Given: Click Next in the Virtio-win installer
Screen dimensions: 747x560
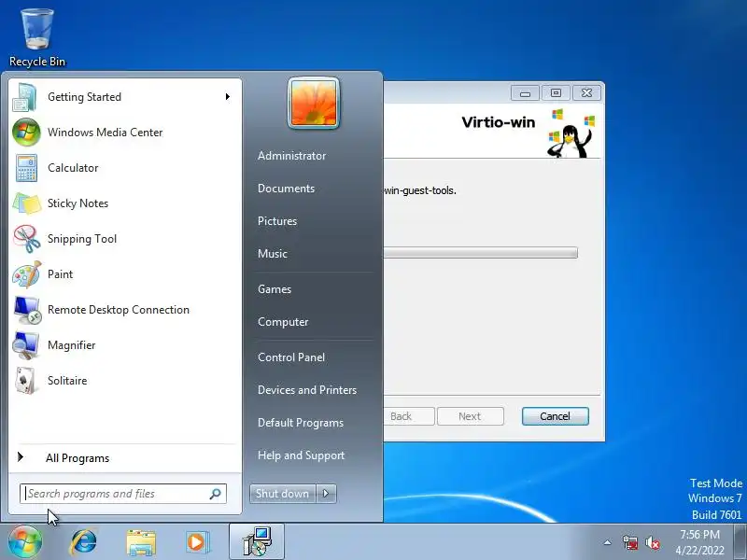Looking at the screenshot, I should click(x=471, y=416).
